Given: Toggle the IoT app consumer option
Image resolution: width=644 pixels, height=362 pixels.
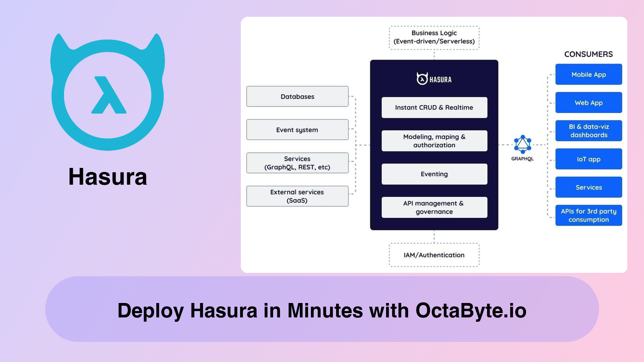Looking at the screenshot, I should pos(588,159).
